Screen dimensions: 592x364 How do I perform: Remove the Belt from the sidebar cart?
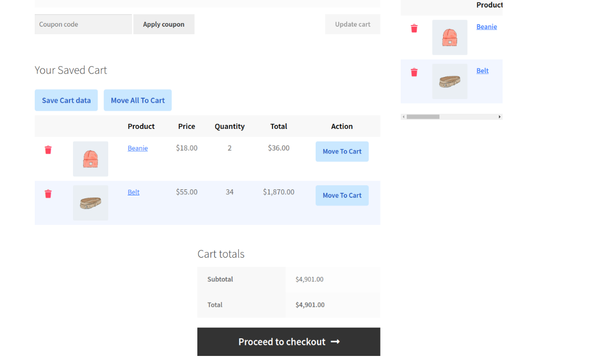click(x=414, y=72)
